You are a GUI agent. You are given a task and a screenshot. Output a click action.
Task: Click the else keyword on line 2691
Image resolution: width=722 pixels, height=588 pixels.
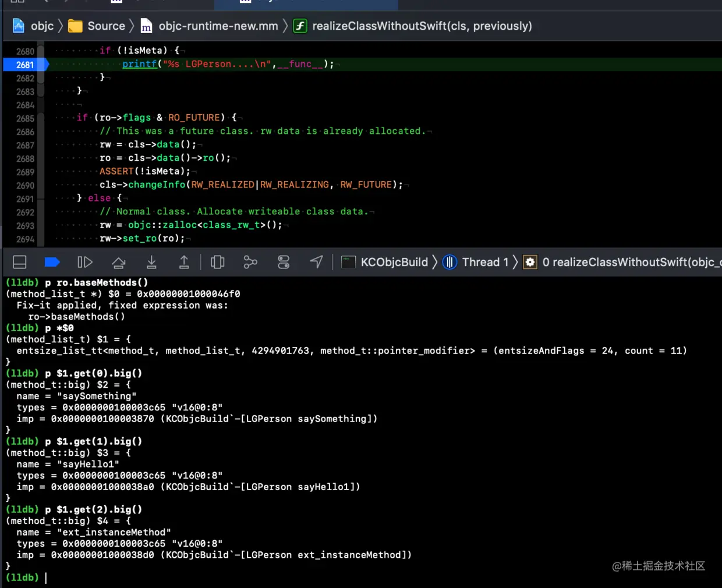click(x=100, y=198)
